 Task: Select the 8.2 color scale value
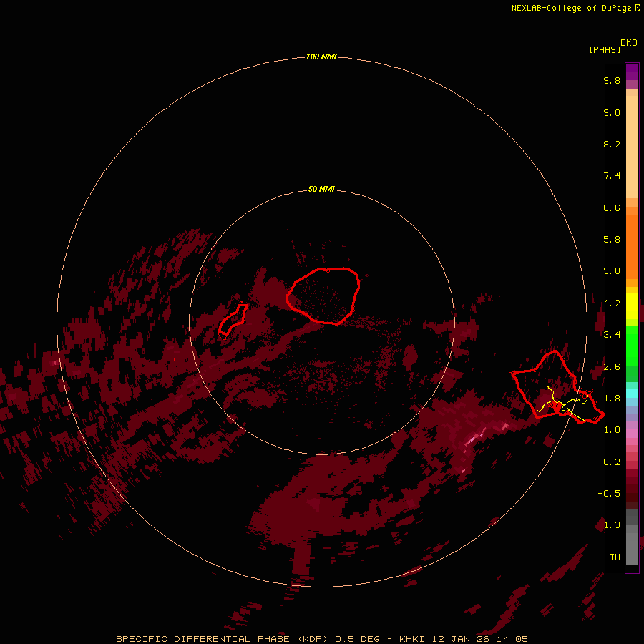point(612,144)
